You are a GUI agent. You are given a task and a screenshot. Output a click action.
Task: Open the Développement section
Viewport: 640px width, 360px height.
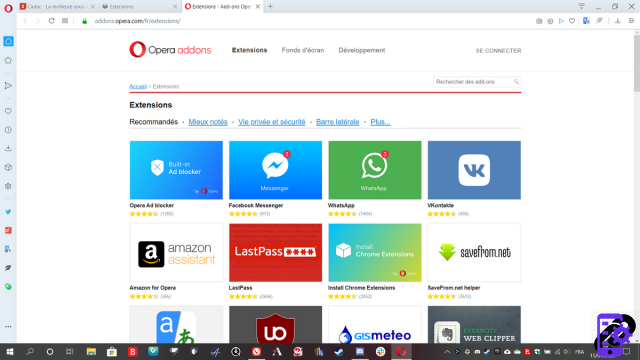(x=362, y=50)
